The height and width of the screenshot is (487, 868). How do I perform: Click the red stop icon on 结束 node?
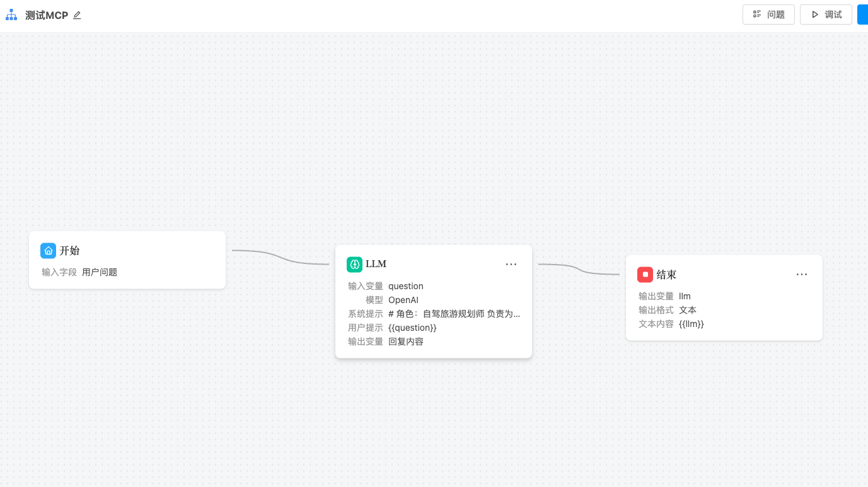(x=645, y=275)
